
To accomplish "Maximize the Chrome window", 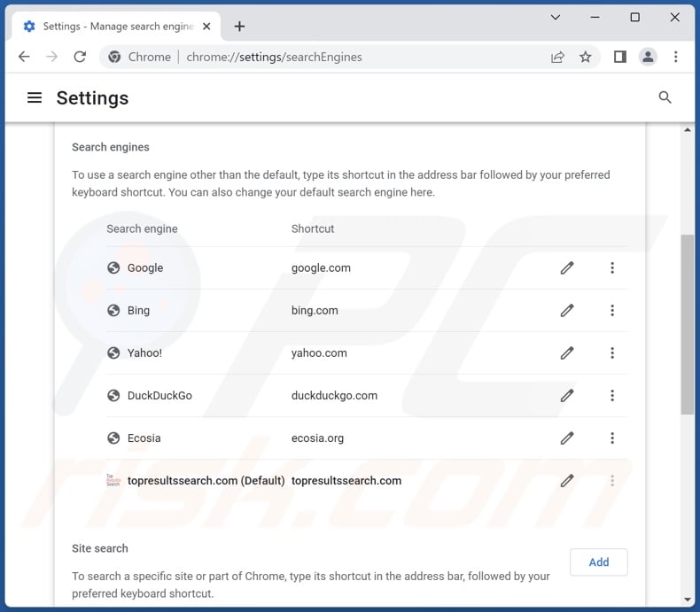I will click(x=634, y=18).
